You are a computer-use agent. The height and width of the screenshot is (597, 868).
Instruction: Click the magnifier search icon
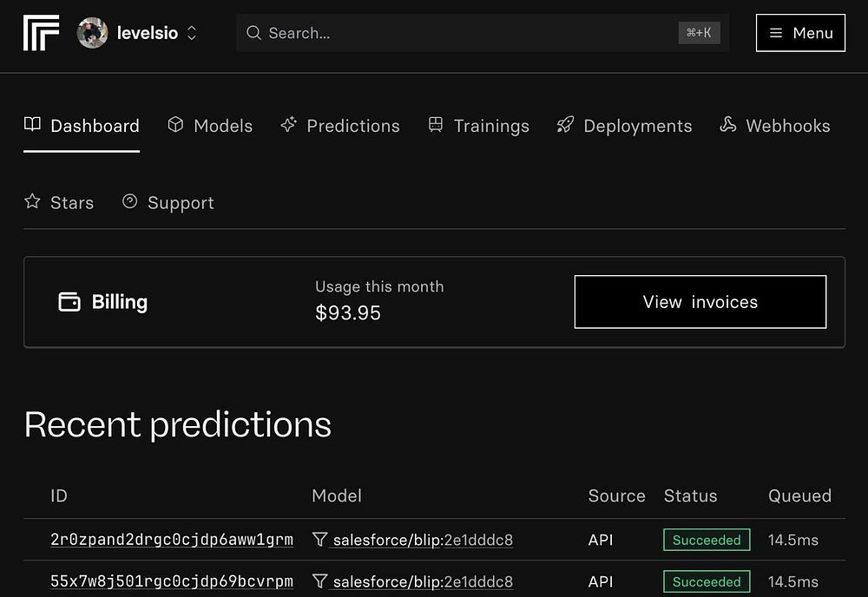click(253, 33)
